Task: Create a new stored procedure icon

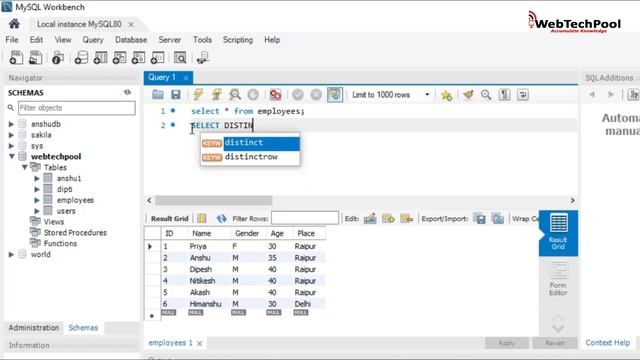Action: click(138, 58)
